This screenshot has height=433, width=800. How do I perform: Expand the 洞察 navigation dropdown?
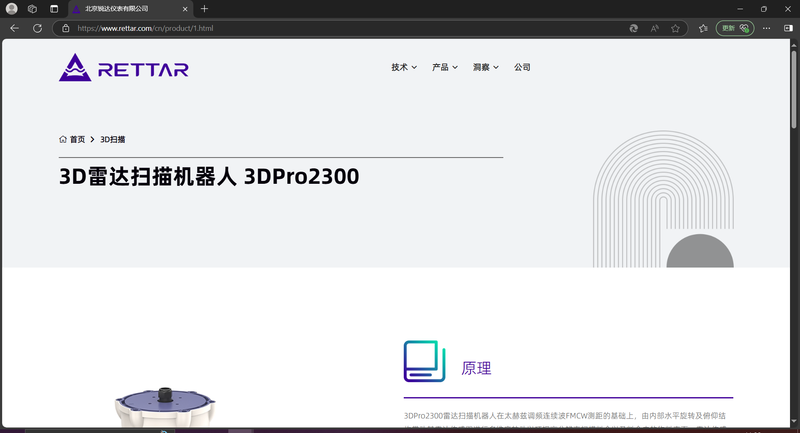486,67
